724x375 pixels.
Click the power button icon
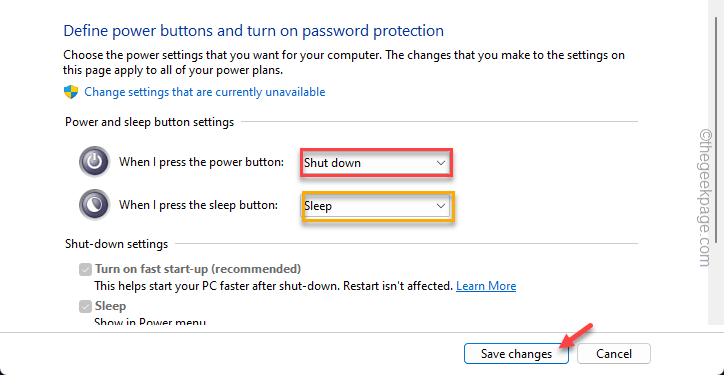point(94,162)
